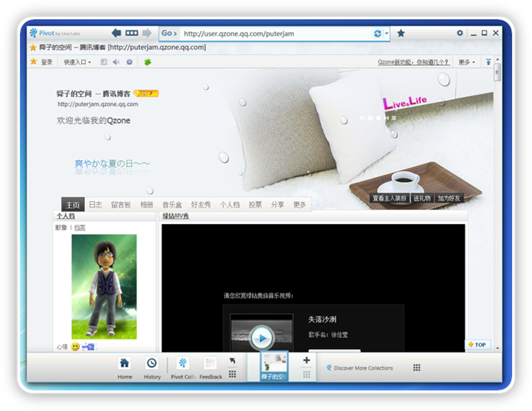Click the 加为好友 button
The image size is (532, 411).
[x=449, y=198]
